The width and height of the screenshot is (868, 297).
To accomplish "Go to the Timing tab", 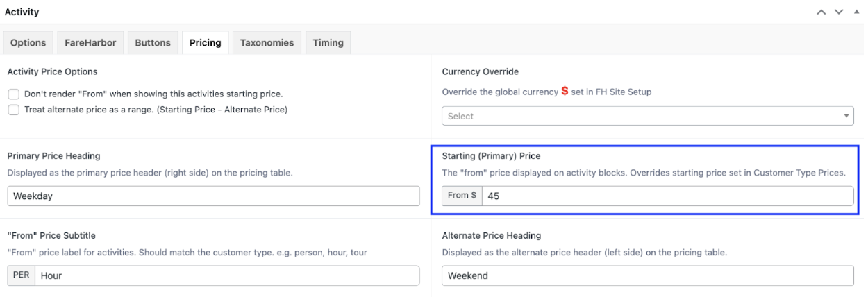I will tap(328, 42).
